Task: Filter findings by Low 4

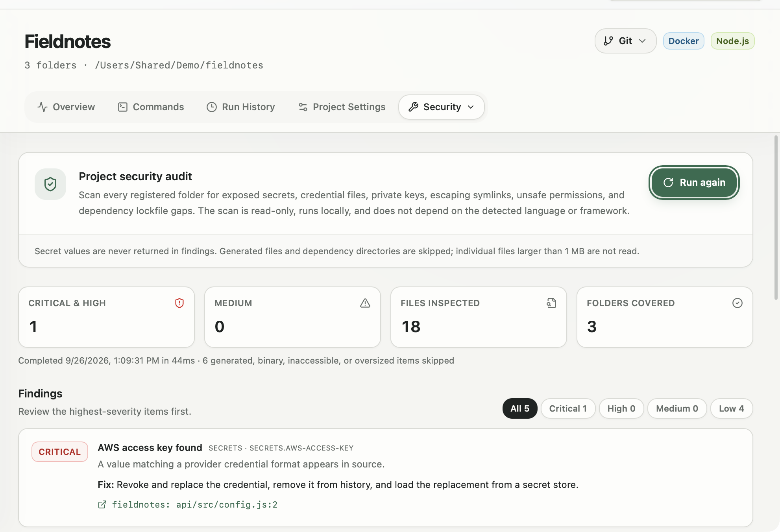Action: (732, 408)
